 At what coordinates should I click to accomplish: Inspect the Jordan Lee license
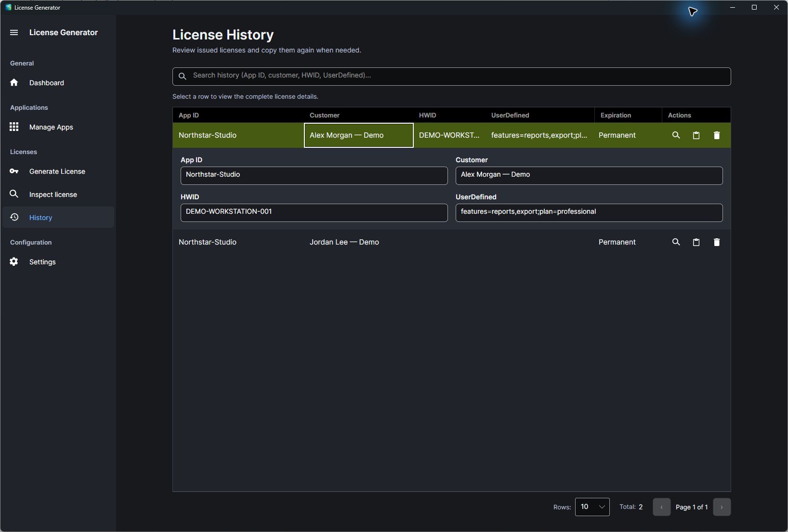(x=676, y=242)
